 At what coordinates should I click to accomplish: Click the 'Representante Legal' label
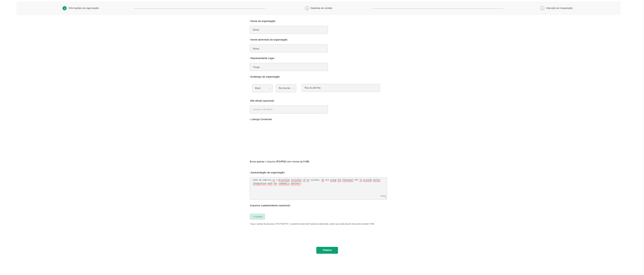262,58
